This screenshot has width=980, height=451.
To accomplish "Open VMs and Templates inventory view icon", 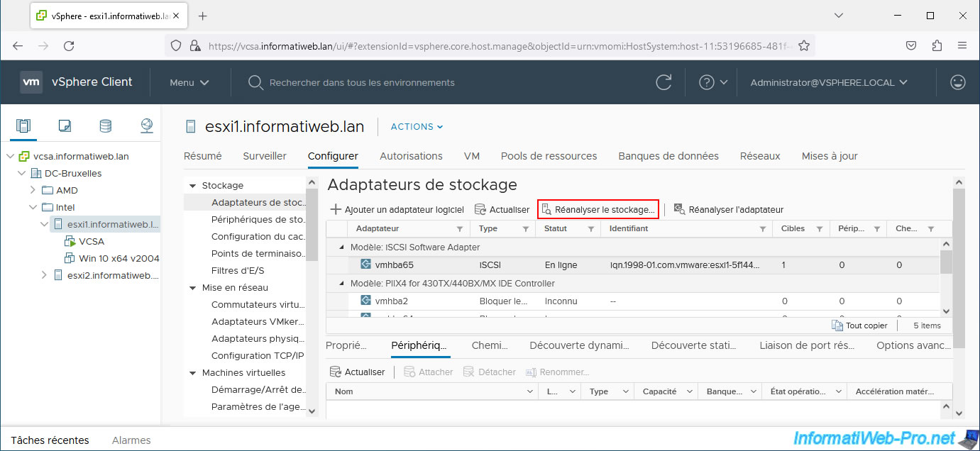I will (x=65, y=126).
